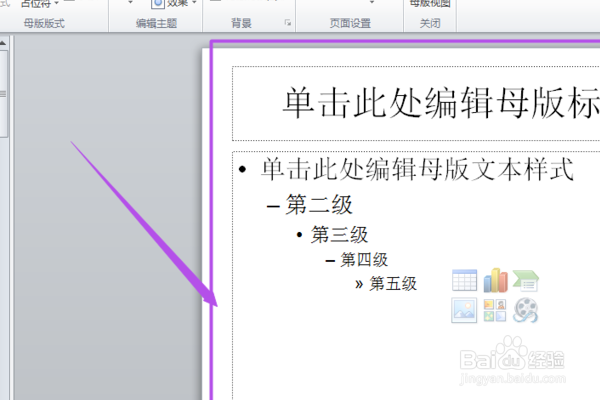Click the 第五级 text line
The height and width of the screenshot is (400, 600).
pyautogui.click(x=393, y=284)
